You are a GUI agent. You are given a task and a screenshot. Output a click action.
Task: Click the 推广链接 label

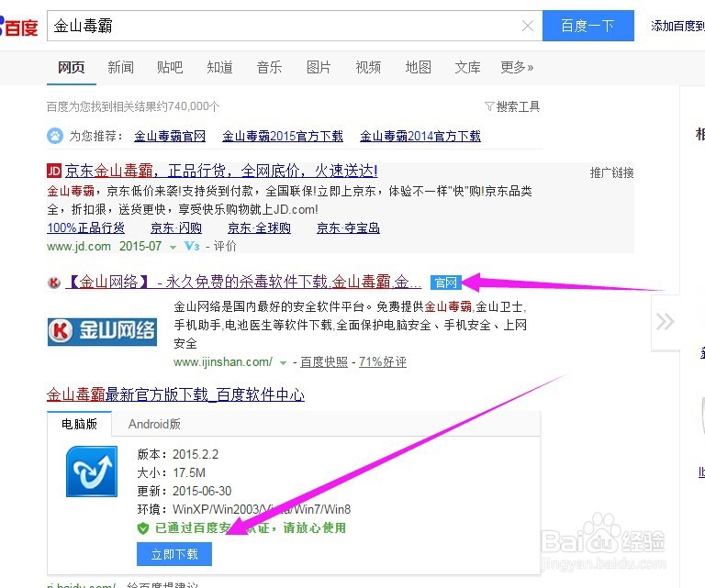tap(612, 172)
